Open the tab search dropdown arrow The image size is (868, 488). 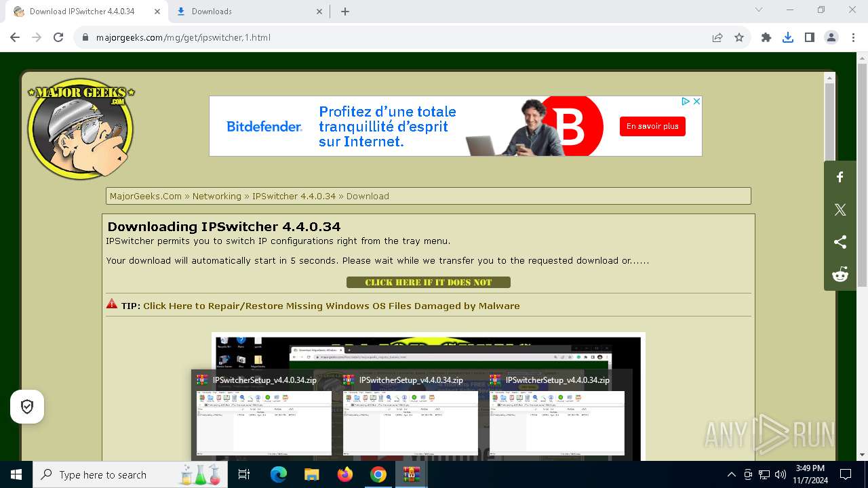(759, 9)
